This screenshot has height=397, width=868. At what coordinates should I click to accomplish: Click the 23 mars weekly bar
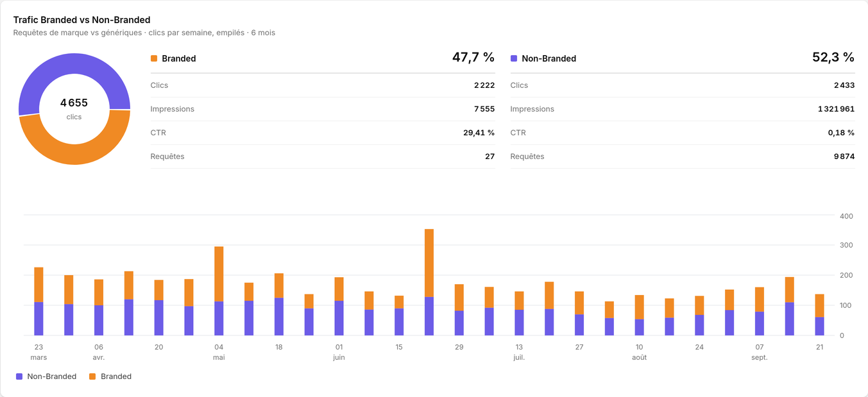click(x=38, y=301)
